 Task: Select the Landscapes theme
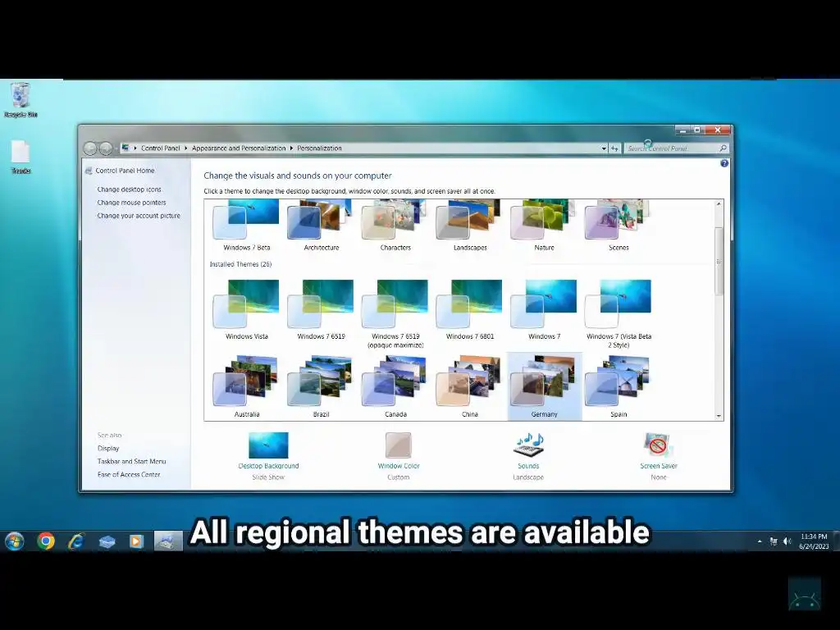[470, 225]
